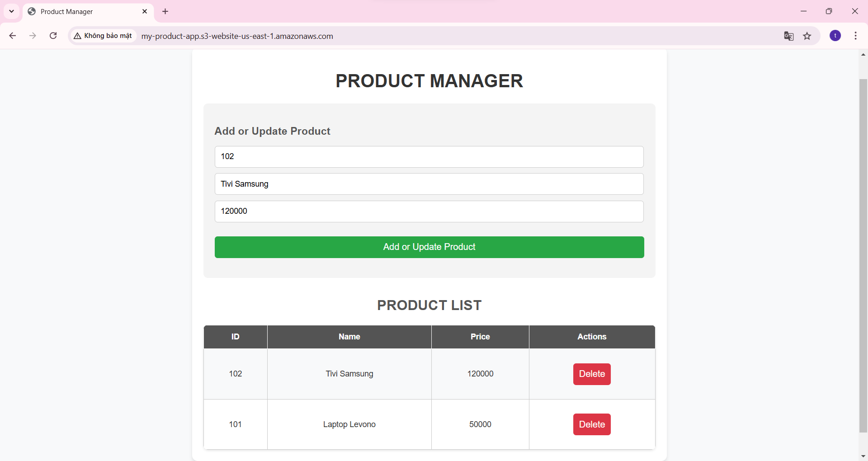Open the Google Translate icon in the address bar
The image size is (868, 461).
tap(789, 36)
